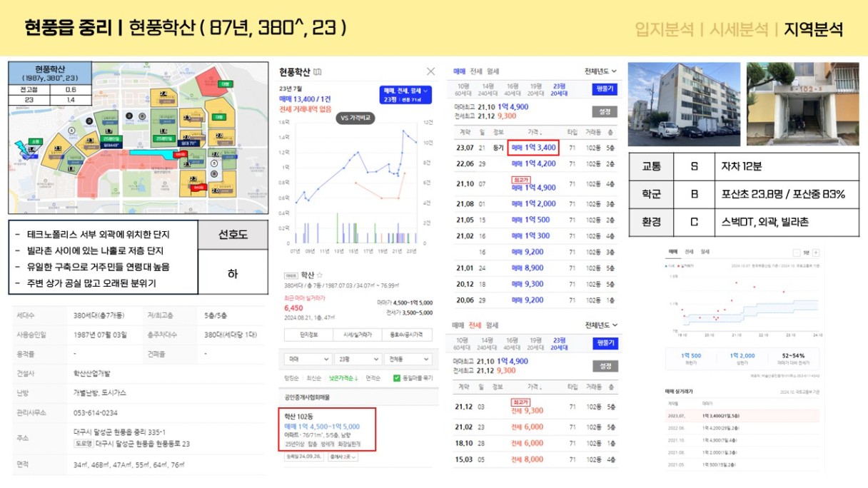Click the 매매 8,900 price in 21.01 row
This screenshot has width=868, height=488.
(x=528, y=268)
